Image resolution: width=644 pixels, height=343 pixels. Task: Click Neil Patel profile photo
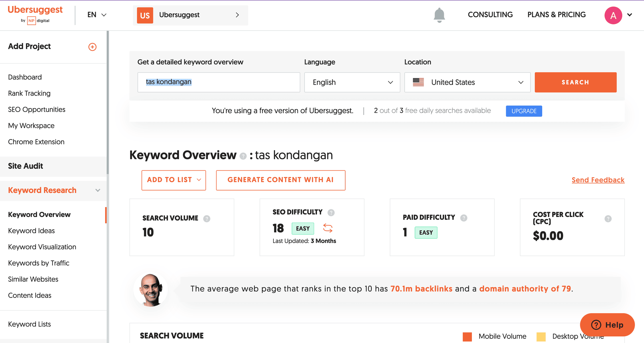(x=151, y=290)
